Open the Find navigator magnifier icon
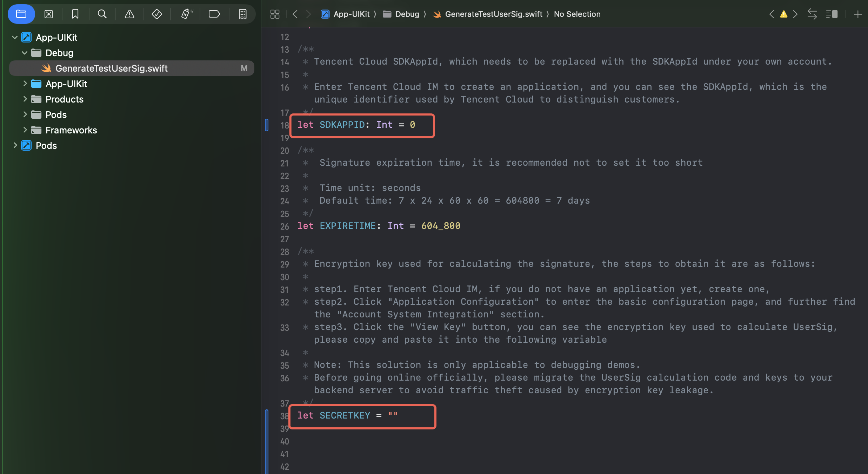The width and height of the screenshot is (868, 474). point(102,14)
